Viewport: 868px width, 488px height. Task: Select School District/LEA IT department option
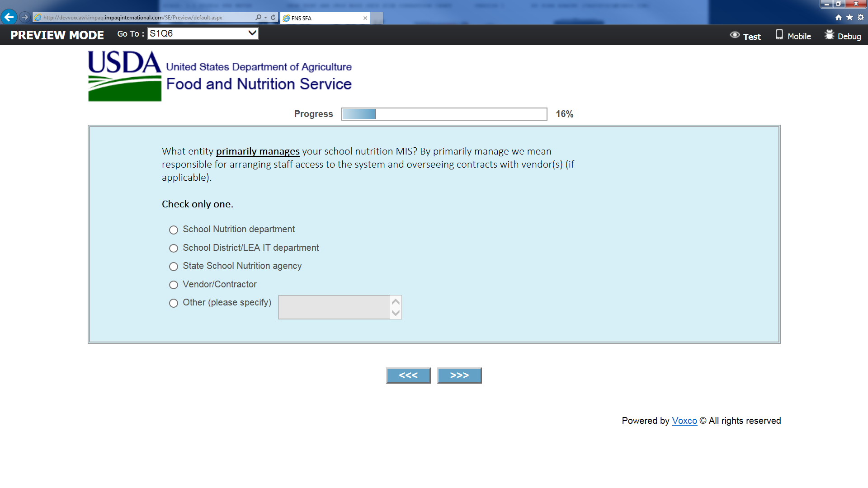click(174, 248)
